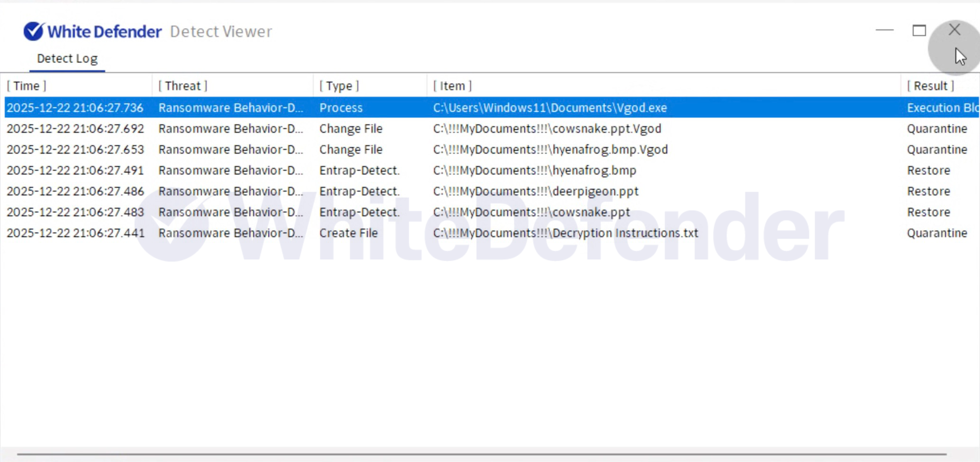The height and width of the screenshot is (462, 980).
Task: Pick the deerpigeon.ppt log row
Action: (535, 191)
